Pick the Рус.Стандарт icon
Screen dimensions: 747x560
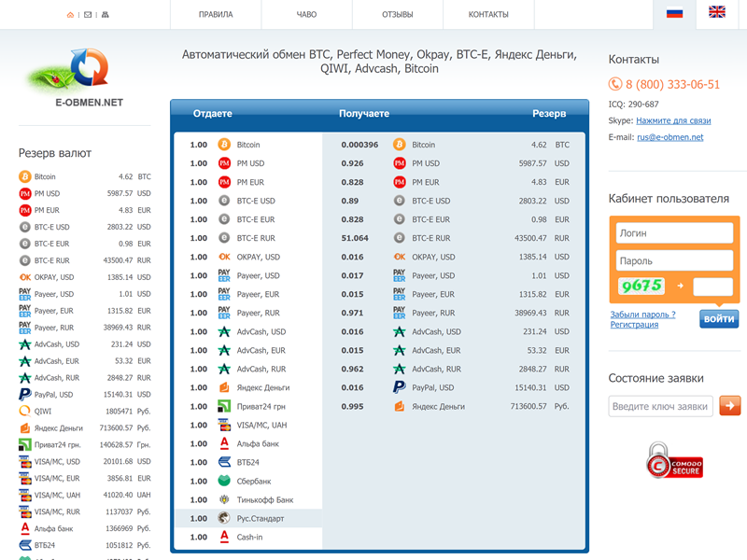[x=224, y=518]
